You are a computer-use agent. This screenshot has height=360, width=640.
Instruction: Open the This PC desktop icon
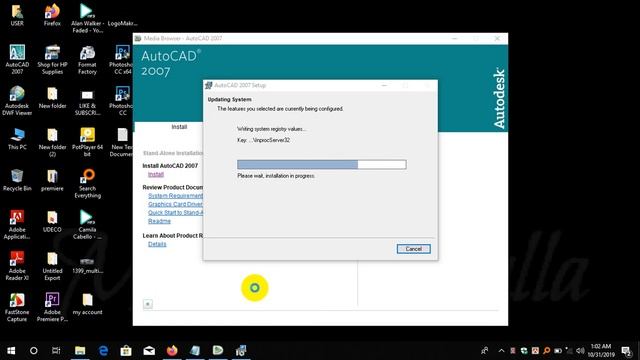pyautogui.click(x=17, y=139)
